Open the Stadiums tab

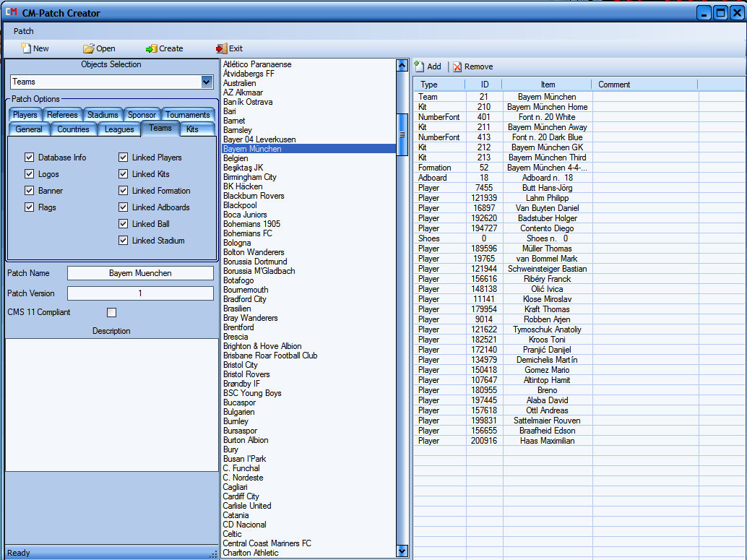coord(103,115)
